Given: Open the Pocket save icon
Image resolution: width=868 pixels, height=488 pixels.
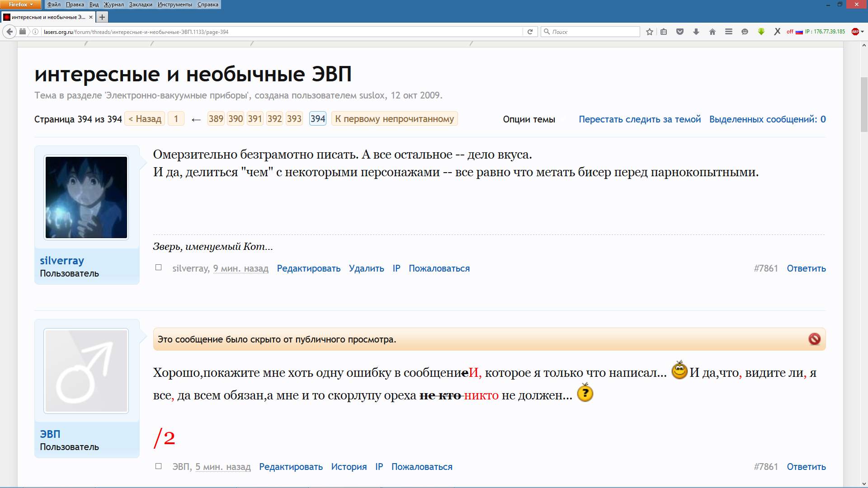Looking at the screenshot, I should [x=679, y=32].
